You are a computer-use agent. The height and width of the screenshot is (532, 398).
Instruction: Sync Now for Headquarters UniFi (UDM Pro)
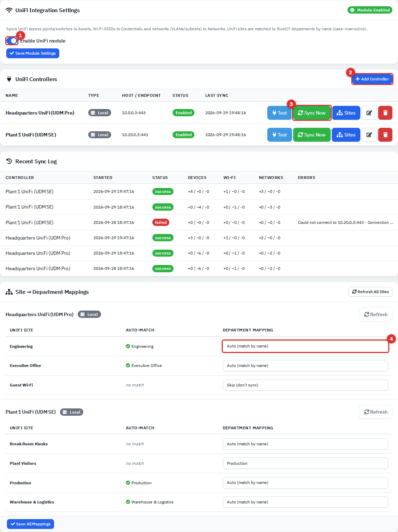[x=312, y=113]
